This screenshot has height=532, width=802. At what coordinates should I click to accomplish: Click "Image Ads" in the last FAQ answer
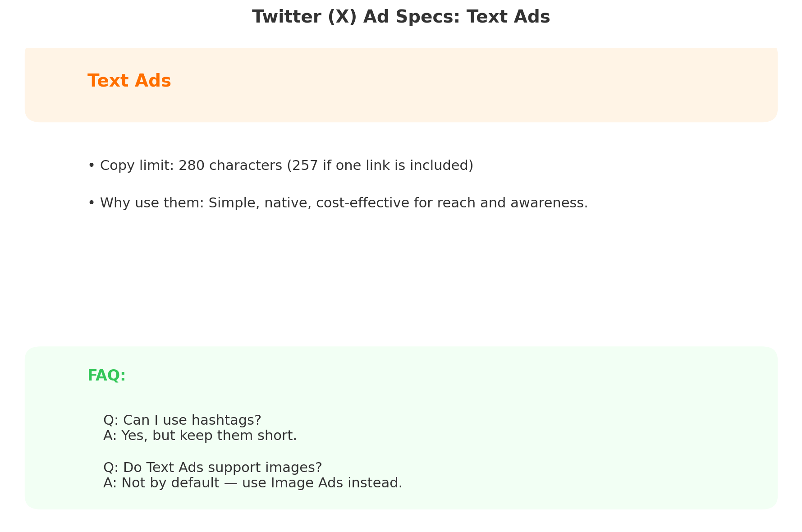pyautogui.click(x=304, y=483)
